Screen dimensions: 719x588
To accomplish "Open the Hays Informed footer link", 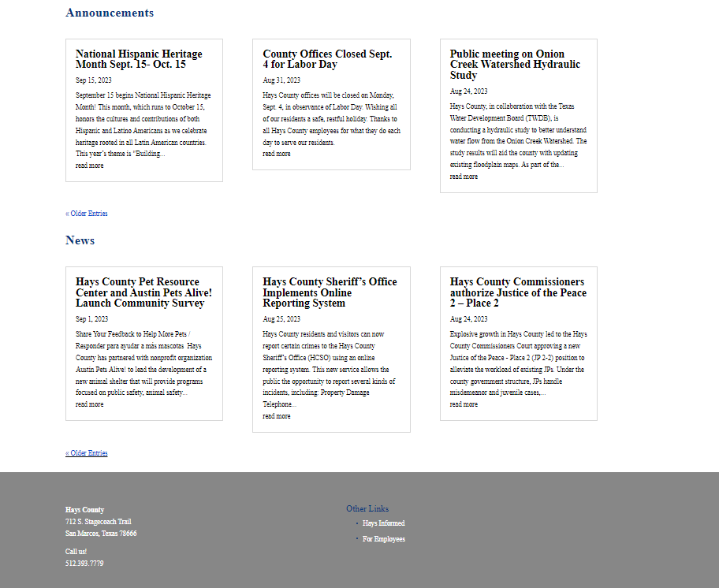I will click(x=383, y=523).
